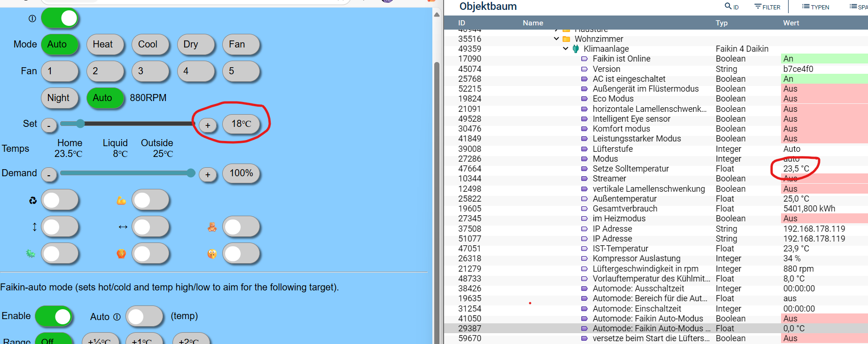868x344 pixels.
Task: Click variable icon beside Eco Modus
Action: [x=584, y=99]
